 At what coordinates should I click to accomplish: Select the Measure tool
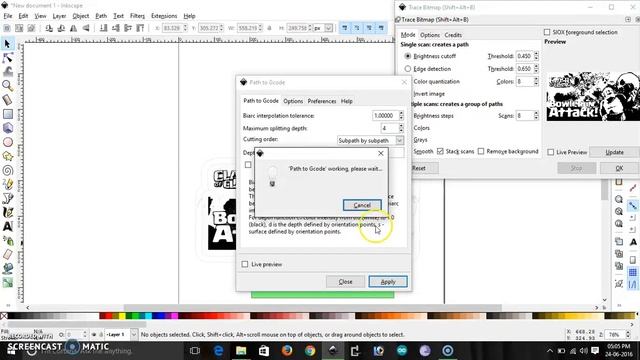point(7,100)
